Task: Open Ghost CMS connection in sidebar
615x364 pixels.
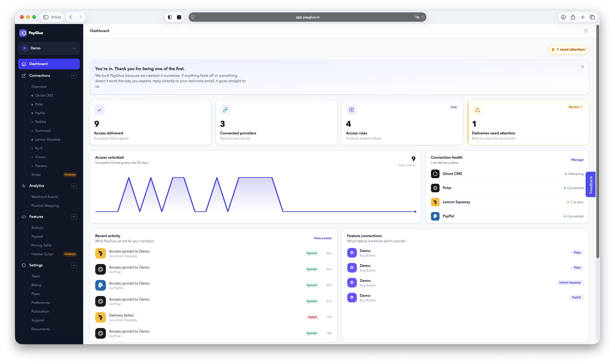Action: (44, 95)
